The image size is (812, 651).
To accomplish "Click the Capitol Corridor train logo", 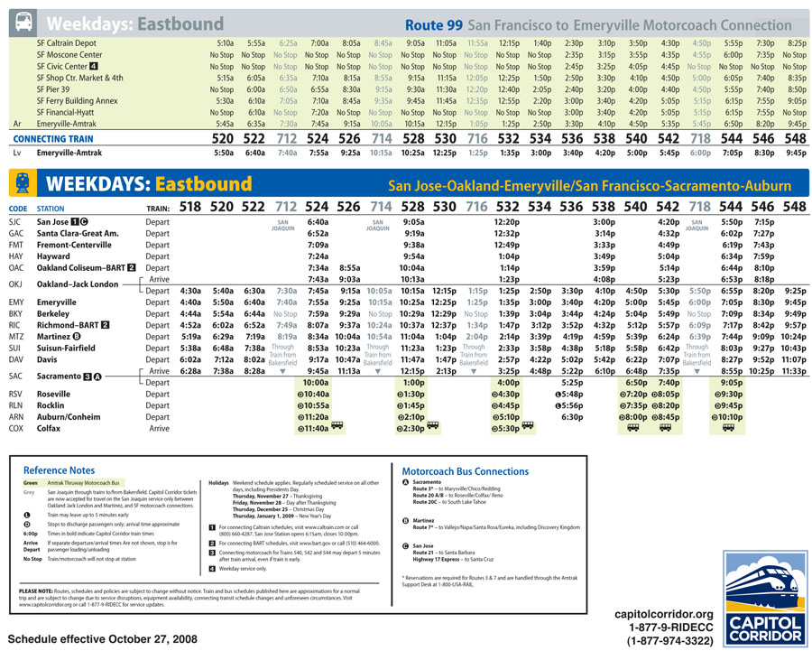I will coord(766,599).
